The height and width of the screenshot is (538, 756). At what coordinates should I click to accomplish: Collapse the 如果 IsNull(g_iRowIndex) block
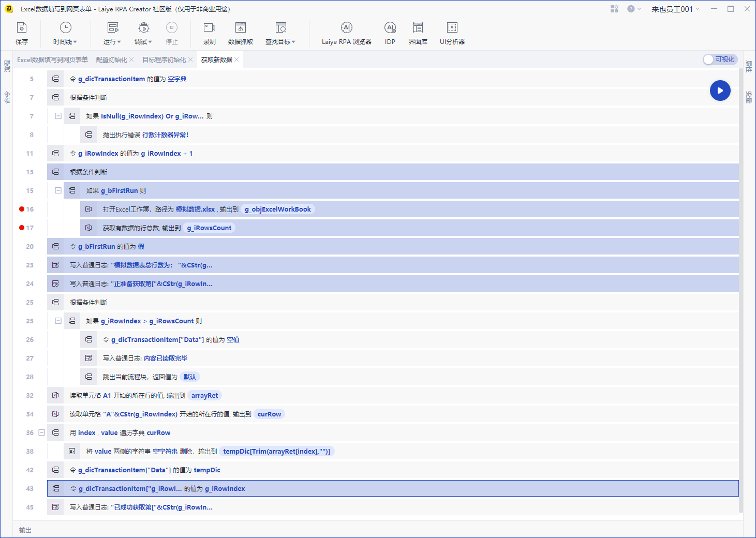tap(58, 116)
